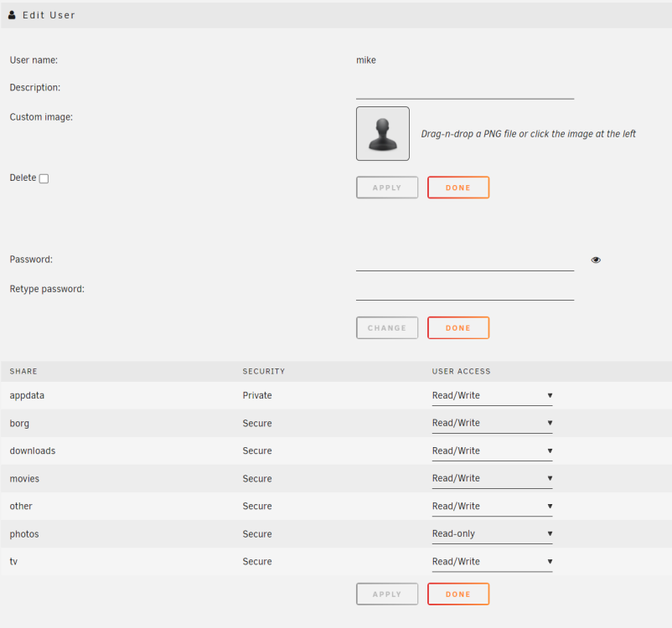Click the user icon beside Edit User
This screenshot has height=628, width=672.
coord(12,15)
